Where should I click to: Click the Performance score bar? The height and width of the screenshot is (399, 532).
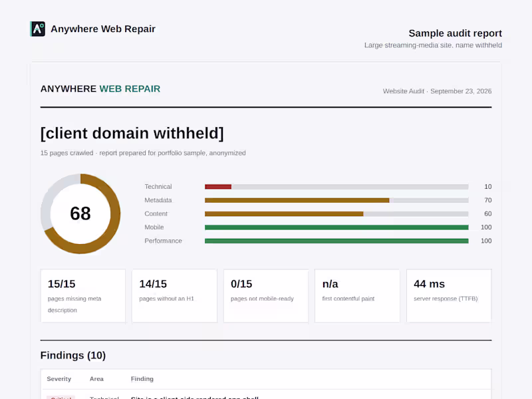pos(336,241)
